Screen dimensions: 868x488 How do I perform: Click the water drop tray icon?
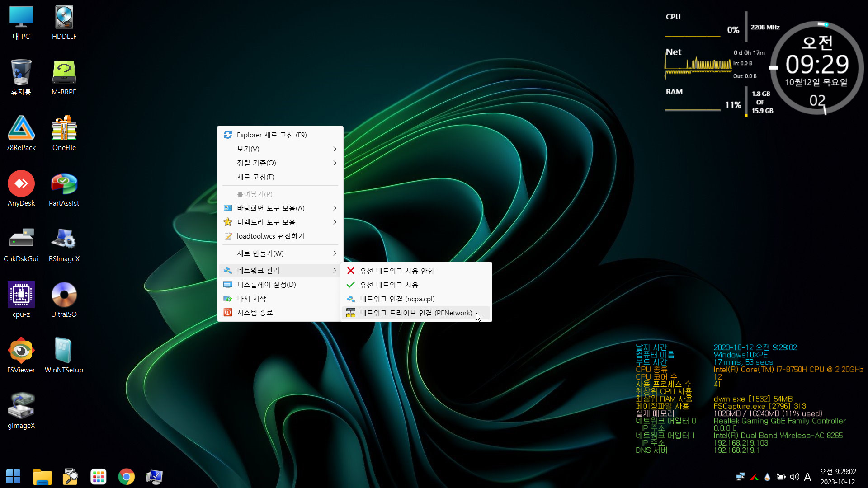(x=767, y=477)
